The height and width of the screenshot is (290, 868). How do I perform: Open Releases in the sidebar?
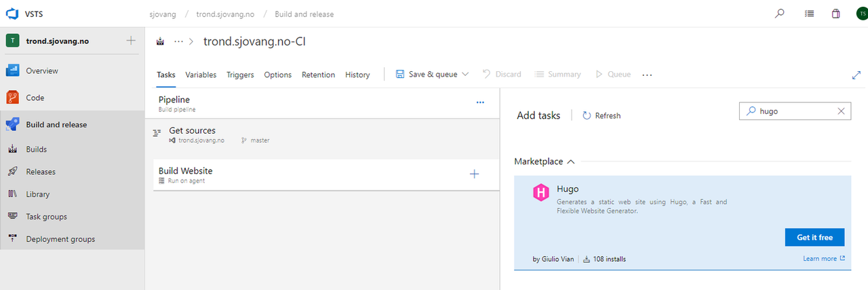(x=41, y=172)
